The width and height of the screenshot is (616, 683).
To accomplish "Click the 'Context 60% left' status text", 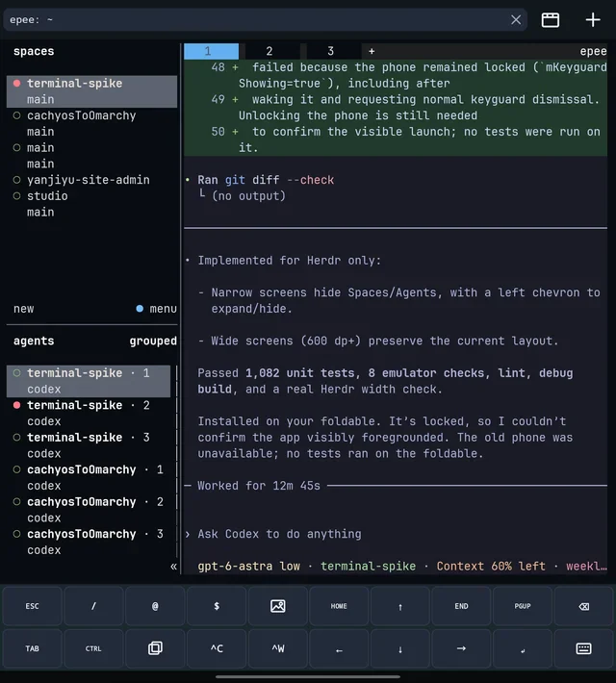I will [x=491, y=567].
